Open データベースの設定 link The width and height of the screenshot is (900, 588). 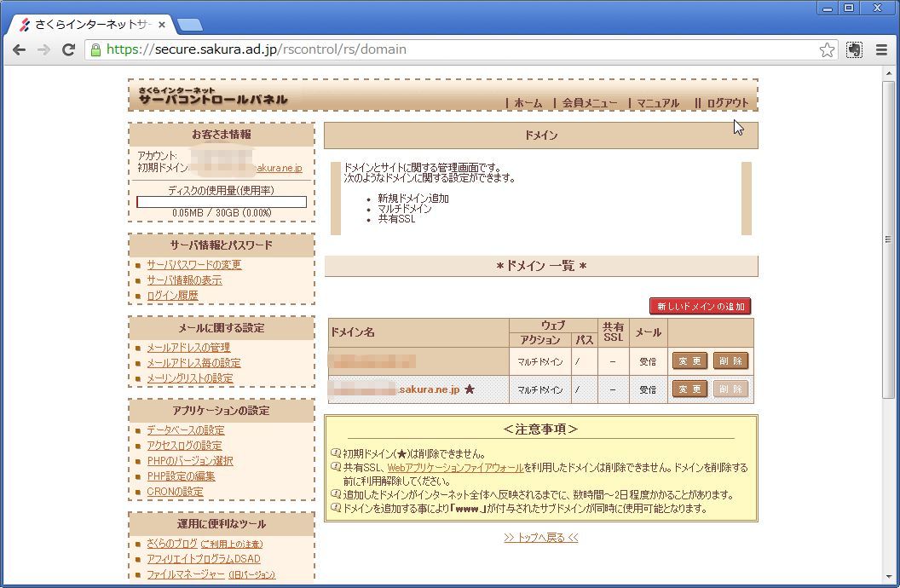point(186,430)
